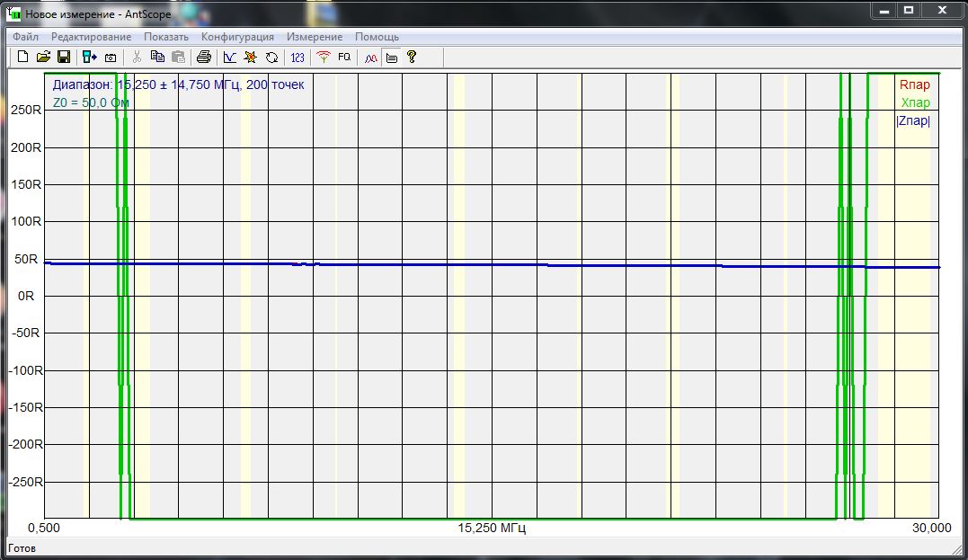Expand the Показать menu
The image size is (968, 560).
(166, 37)
